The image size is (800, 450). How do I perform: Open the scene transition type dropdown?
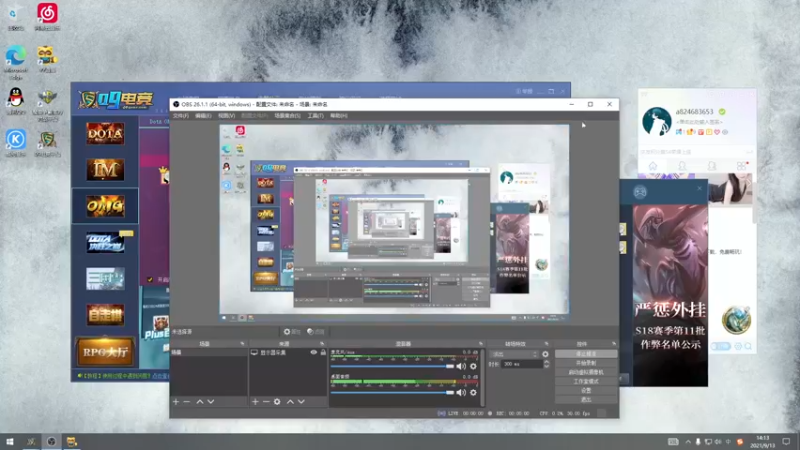(x=514, y=354)
